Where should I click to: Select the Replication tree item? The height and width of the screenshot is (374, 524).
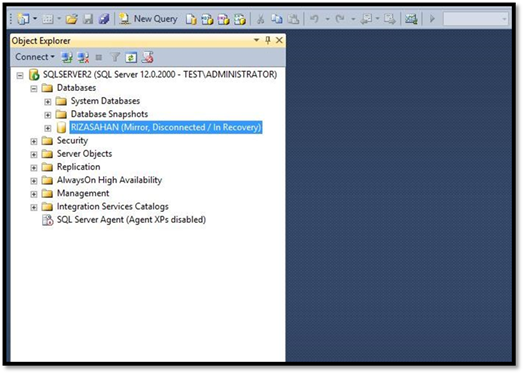(x=79, y=167)
